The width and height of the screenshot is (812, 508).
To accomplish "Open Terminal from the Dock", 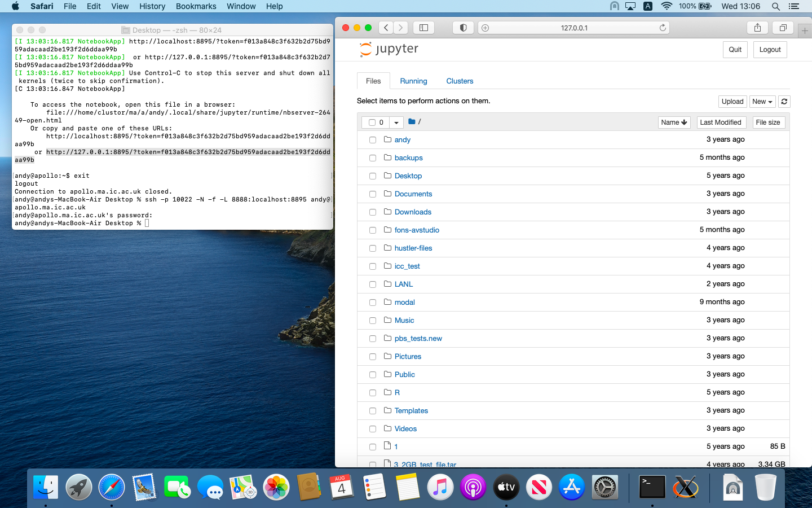I will coord(652,487).
